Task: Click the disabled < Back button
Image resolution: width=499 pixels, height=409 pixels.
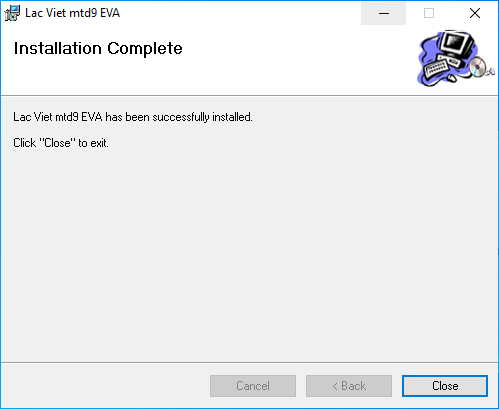Action: pos(349,386)
